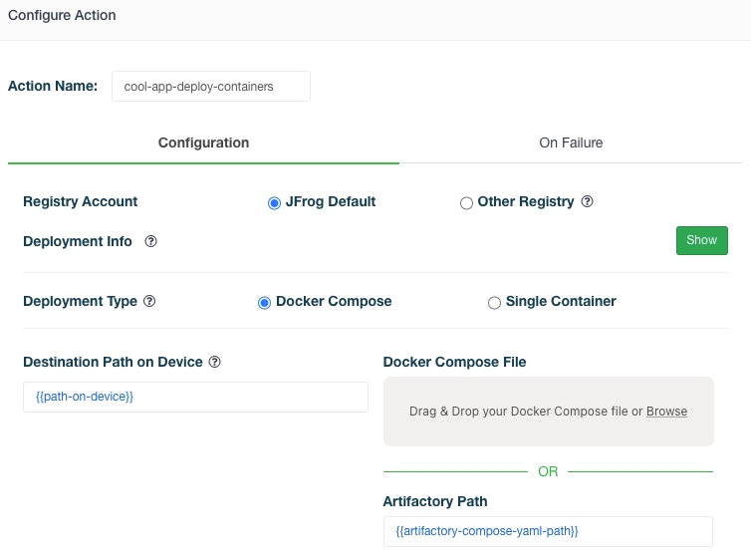
Task: Click the Docker Compose File label
Action: [454, 362]
